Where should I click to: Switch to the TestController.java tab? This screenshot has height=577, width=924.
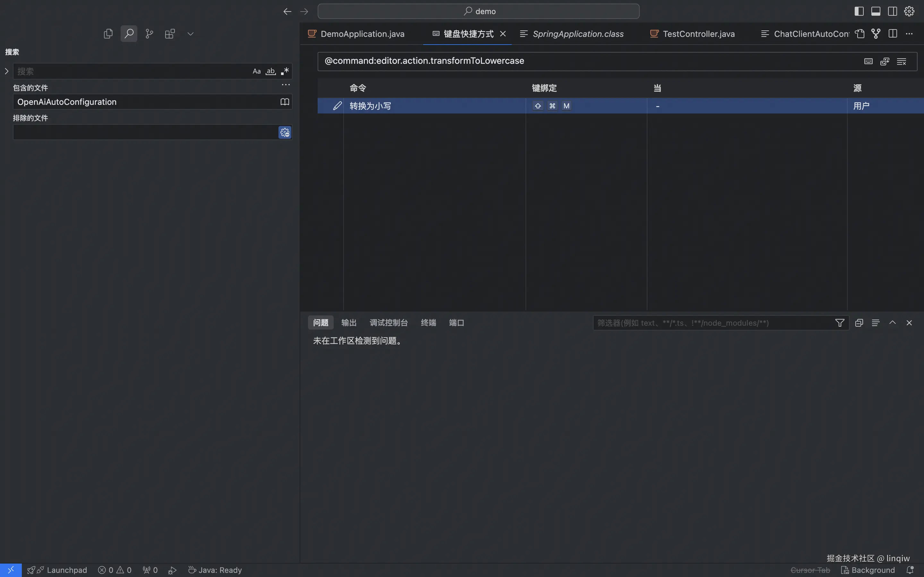pyautogui.click(x=698, y=34)
